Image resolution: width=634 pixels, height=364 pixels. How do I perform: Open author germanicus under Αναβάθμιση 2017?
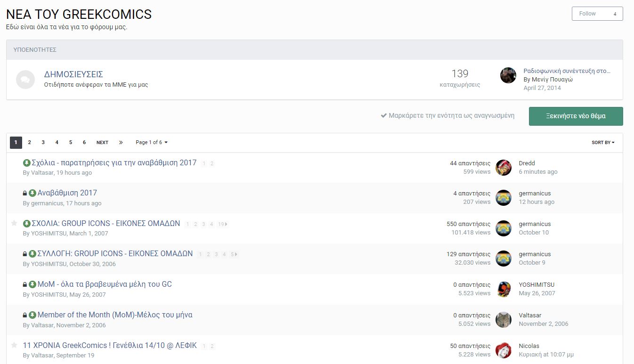[47, 203]
